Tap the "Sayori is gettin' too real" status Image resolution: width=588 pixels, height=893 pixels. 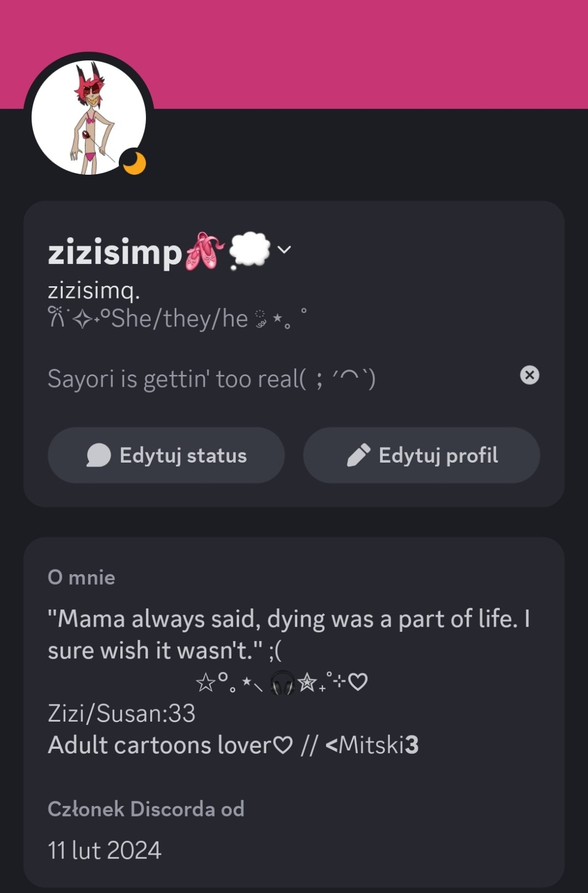(211, 379)
